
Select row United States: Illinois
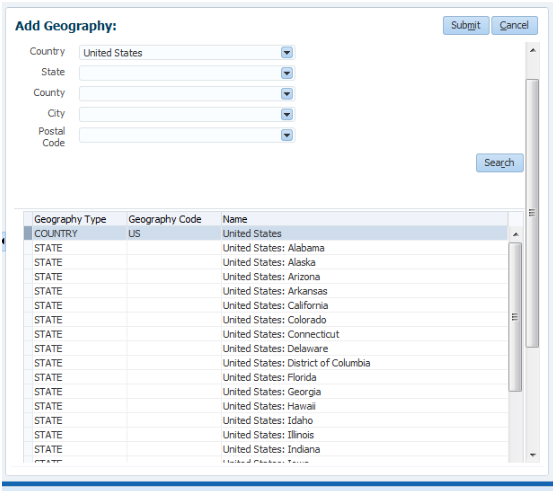266,435
